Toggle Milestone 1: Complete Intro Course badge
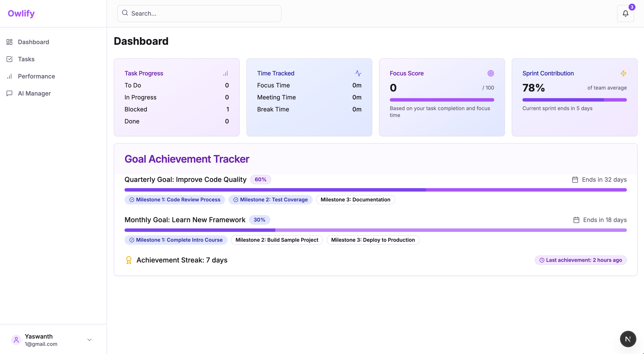Viewport: 644px width, 354px height. pyautogui.click(x=175, y=240)
